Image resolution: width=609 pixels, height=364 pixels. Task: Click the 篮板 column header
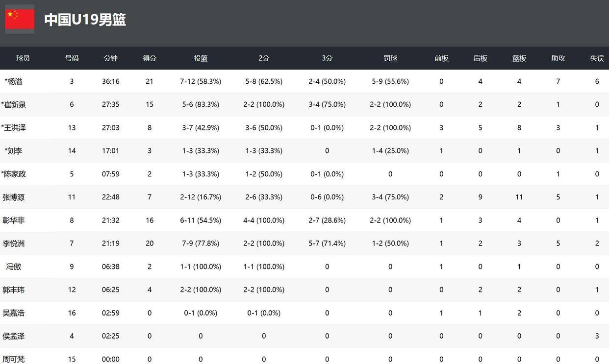(519, 58)
